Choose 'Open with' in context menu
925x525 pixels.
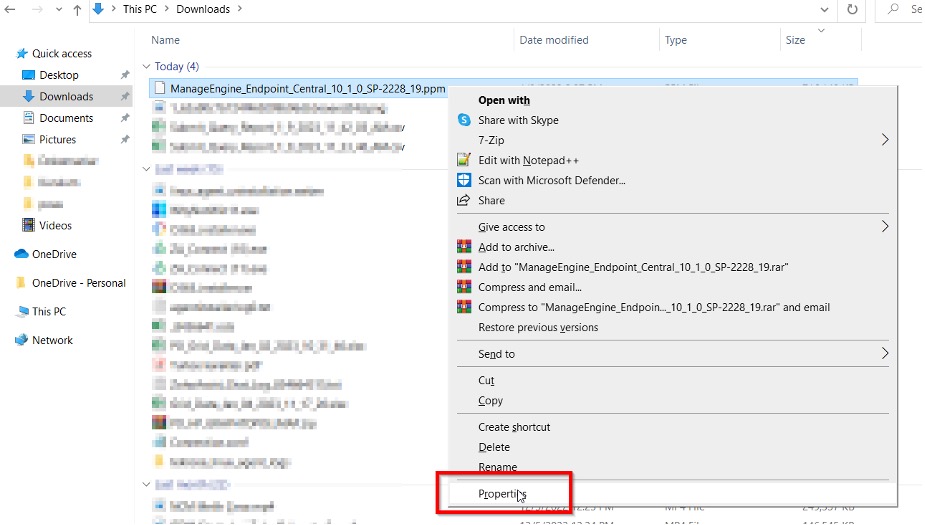pyautogui.click(x=504, y=100)
